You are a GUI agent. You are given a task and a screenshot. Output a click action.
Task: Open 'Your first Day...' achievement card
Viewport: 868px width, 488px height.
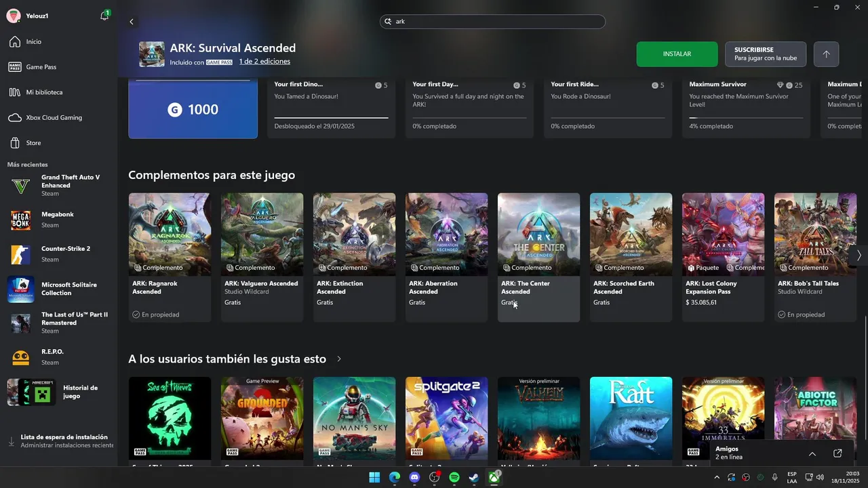click(x=469, y=108)
